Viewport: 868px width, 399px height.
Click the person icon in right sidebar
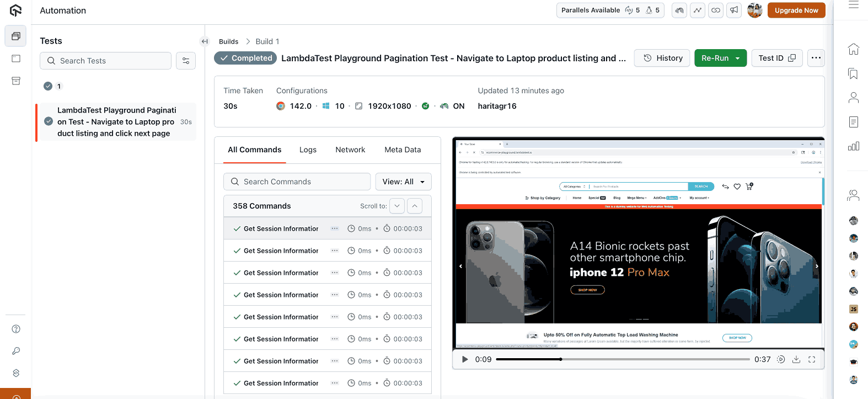[x=853, y=98]
